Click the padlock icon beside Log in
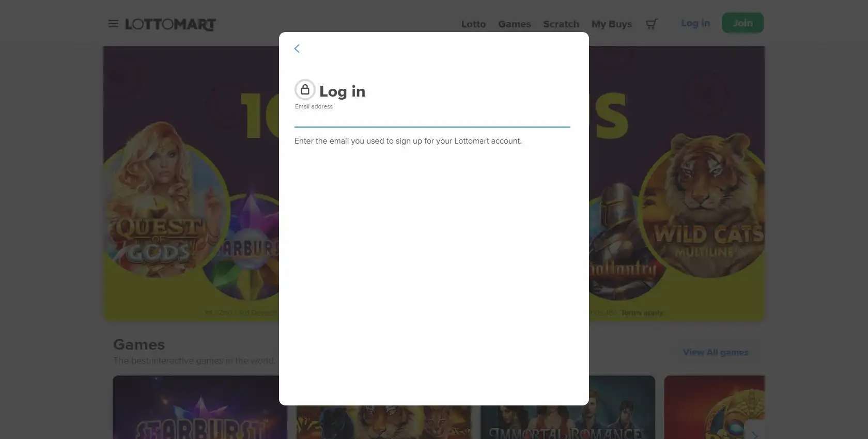 click(x=305, y=90)
